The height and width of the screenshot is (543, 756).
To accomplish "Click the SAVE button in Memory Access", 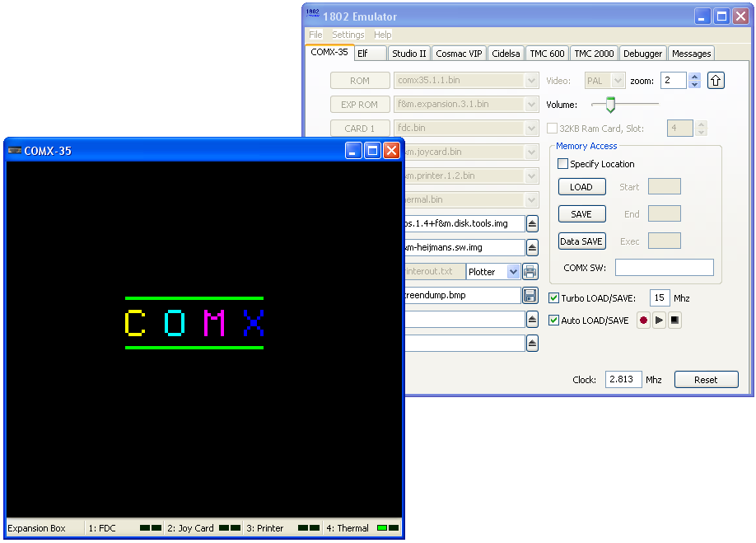I will (581, 214).
